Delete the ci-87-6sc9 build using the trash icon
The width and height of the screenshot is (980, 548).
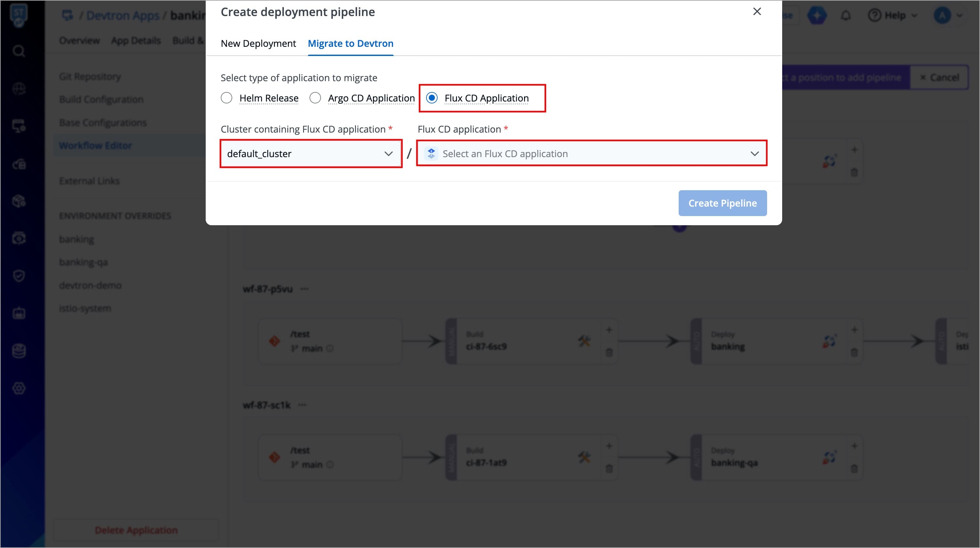(x=609, y=353)
